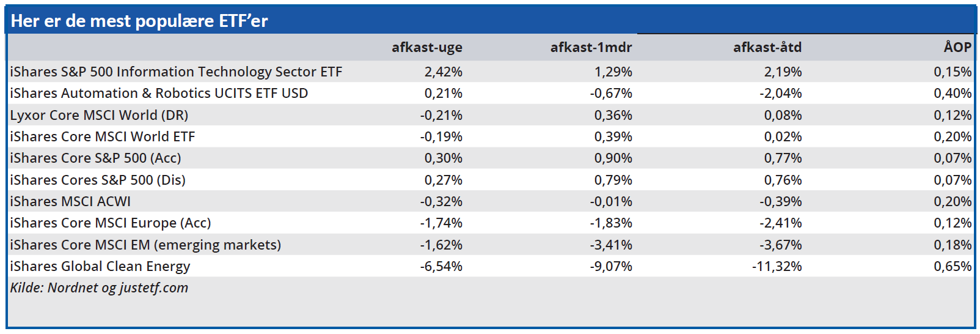Click iShares Cores S&P 500 (Dis)
Screen dimensions: 980x334
click(98, 180)
